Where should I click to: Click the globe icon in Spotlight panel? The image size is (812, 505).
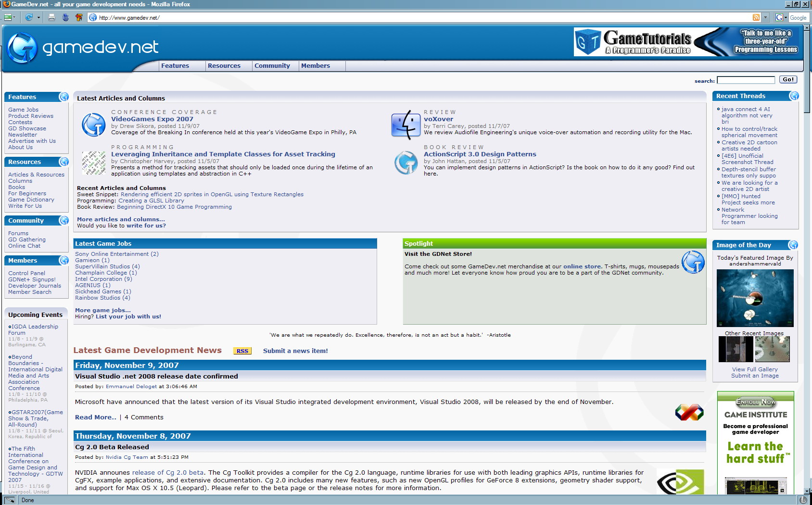click(x=693, y=262)
